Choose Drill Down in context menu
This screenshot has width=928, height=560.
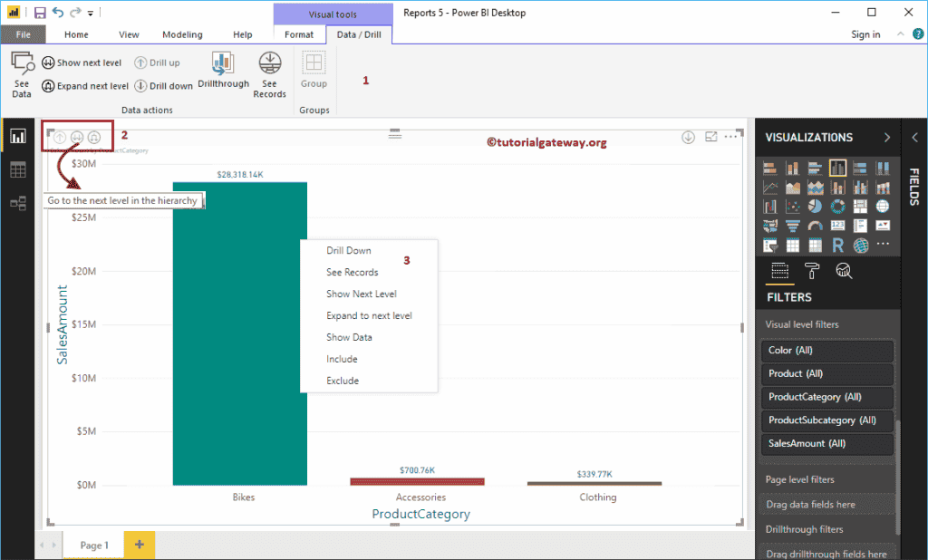[349, 250]
